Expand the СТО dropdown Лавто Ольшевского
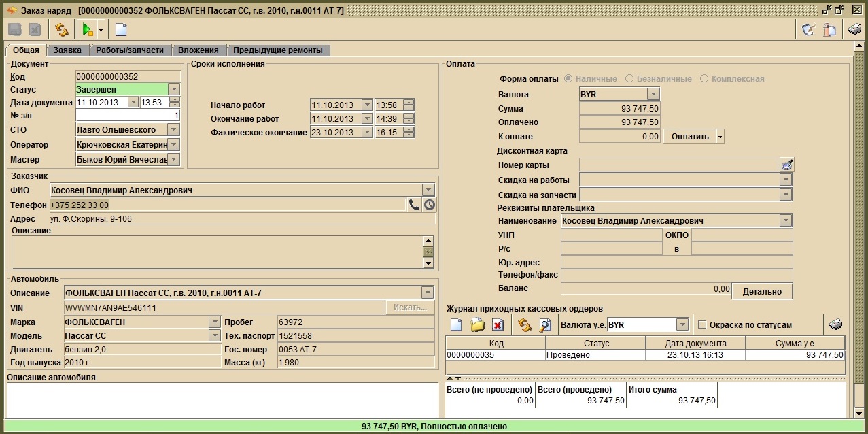Image resolution: width=868 pixels, height=434 pixels. click(173, 129)
